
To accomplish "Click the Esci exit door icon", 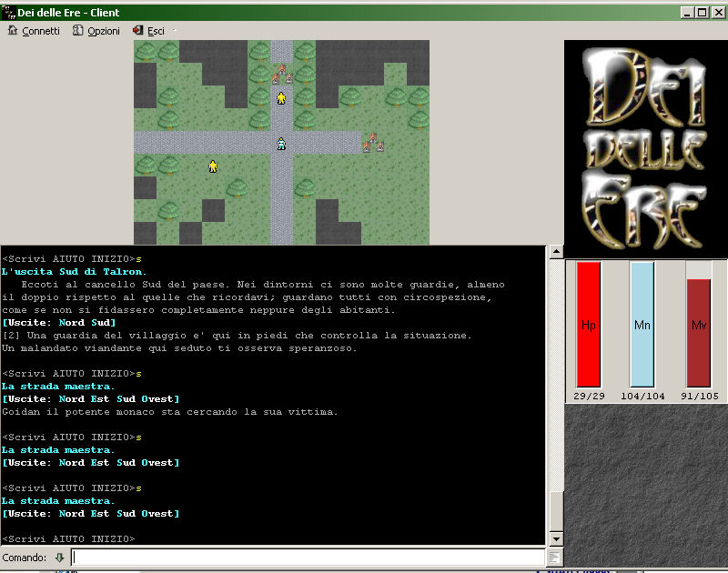I will tap(137, 30).
